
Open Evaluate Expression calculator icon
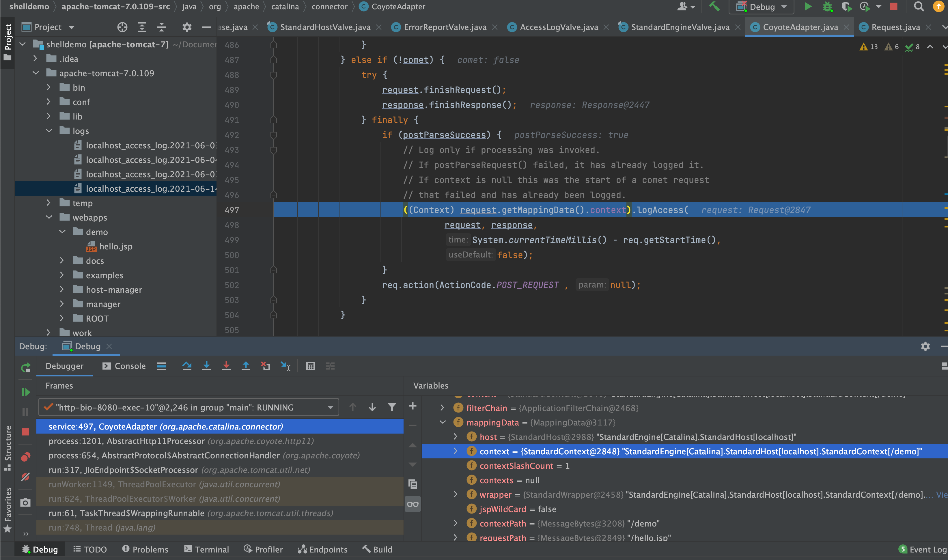coord(310,366)
